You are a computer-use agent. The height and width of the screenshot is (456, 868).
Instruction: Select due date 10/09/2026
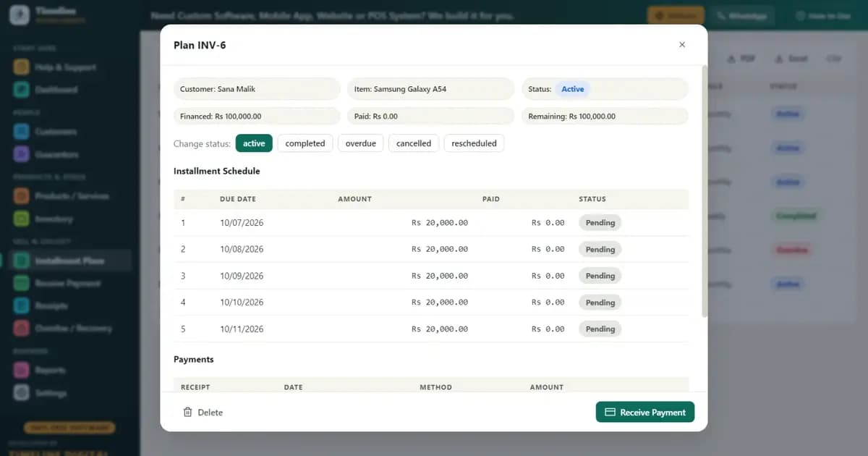(x=242, y=276)
